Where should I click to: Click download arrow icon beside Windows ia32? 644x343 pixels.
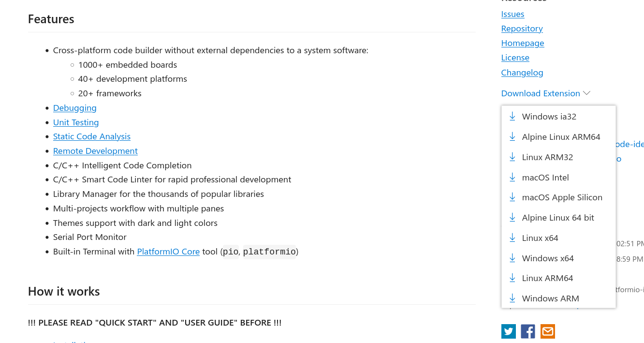pos(512,116)
